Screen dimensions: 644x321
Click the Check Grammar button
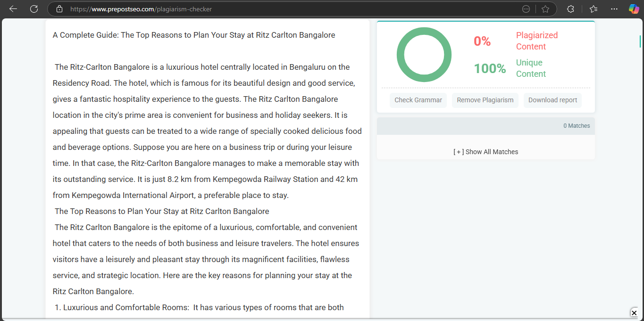tap(418, 100)
